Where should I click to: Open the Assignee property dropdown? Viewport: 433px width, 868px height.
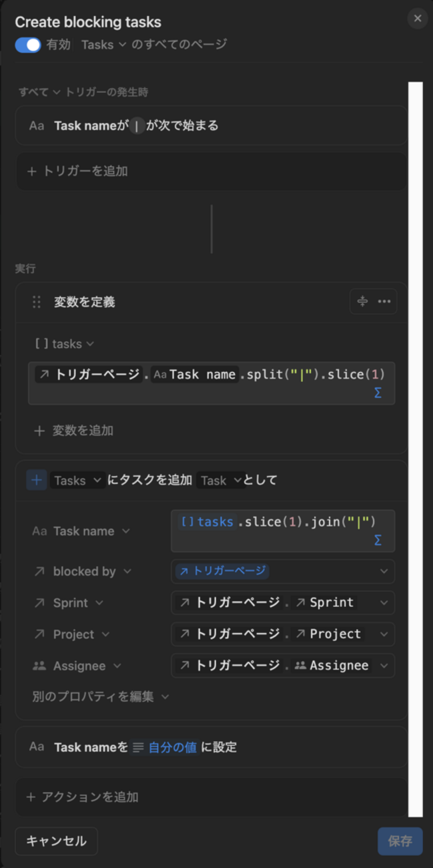click(77, 666)
